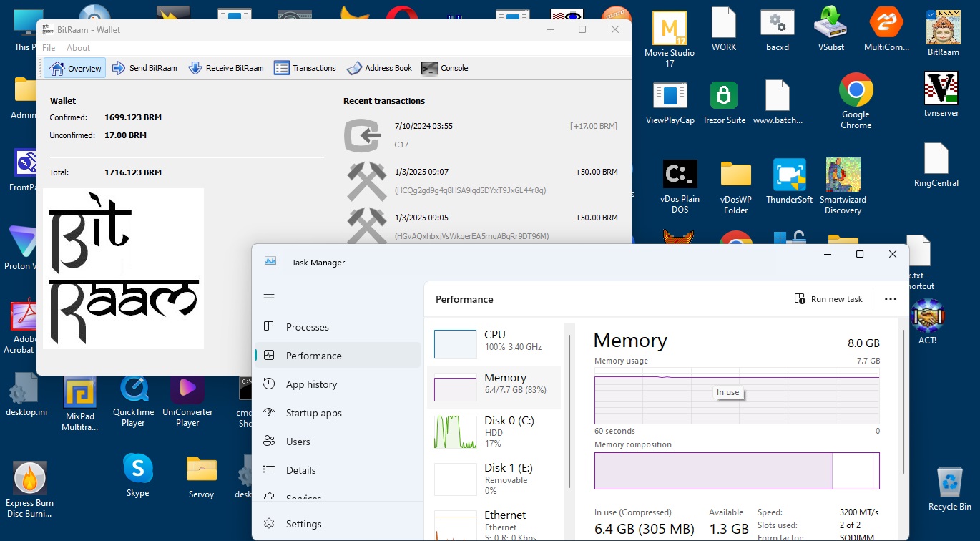Open UniConverter Player desktop icon

(187, 401)
